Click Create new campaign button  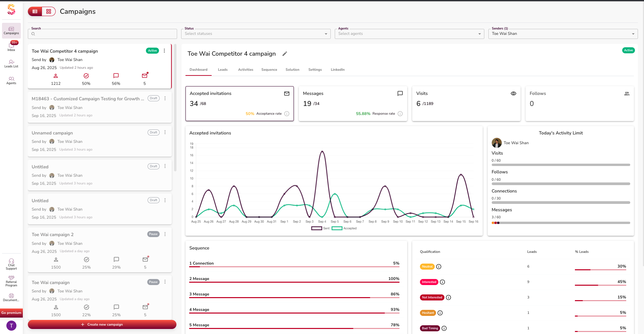[x=102, y=325]
